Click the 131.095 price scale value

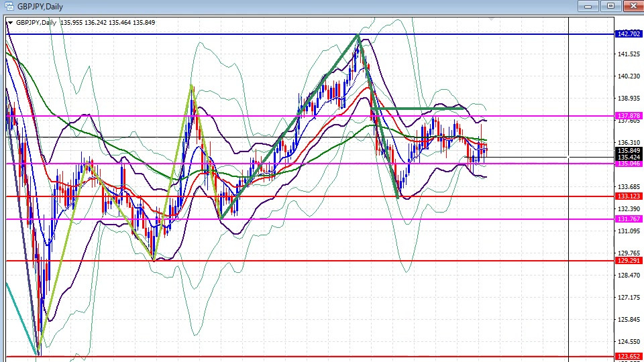629,231
